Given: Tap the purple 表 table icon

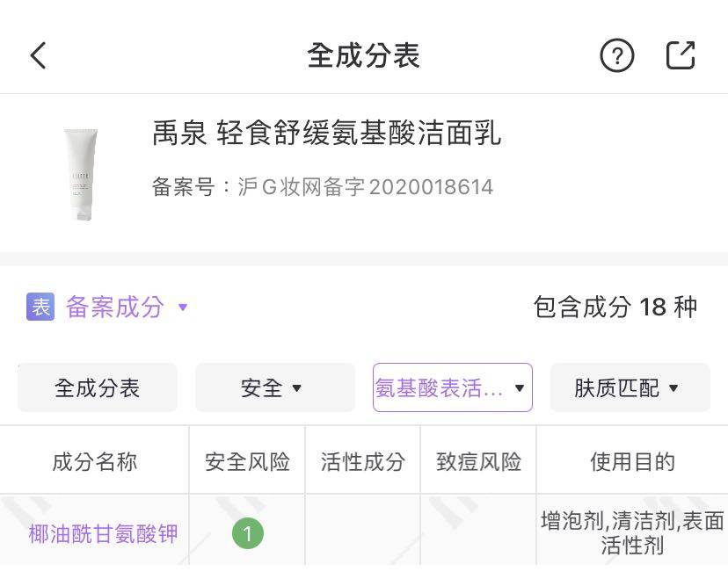Looking at the screenshot, I should [x=40, y=307].
